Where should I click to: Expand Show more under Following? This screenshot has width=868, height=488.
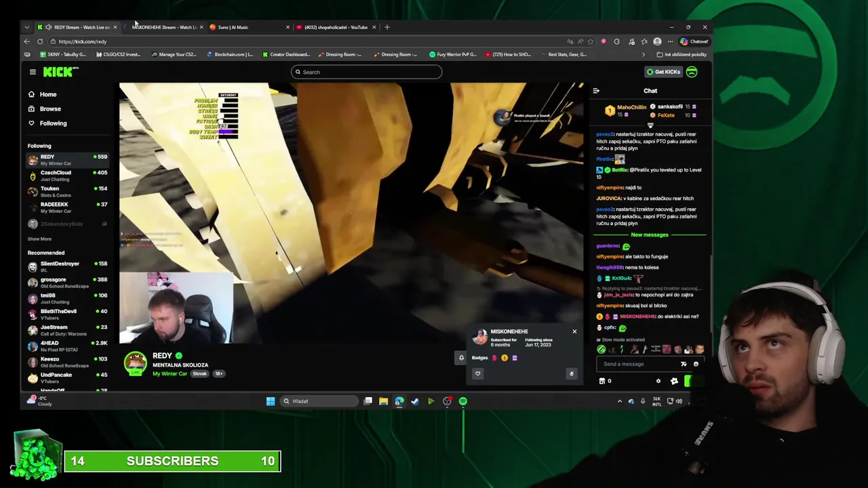tap(39, 239)
